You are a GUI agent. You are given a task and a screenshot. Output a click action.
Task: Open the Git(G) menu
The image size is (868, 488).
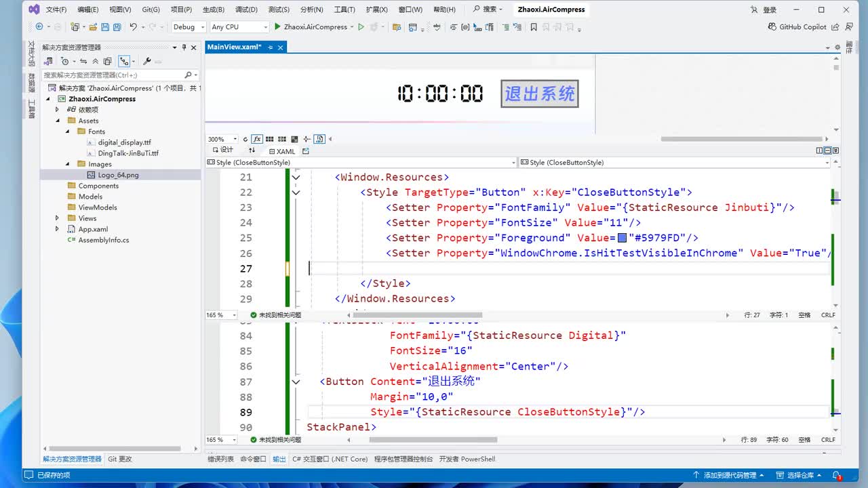(x=151, y=9)
